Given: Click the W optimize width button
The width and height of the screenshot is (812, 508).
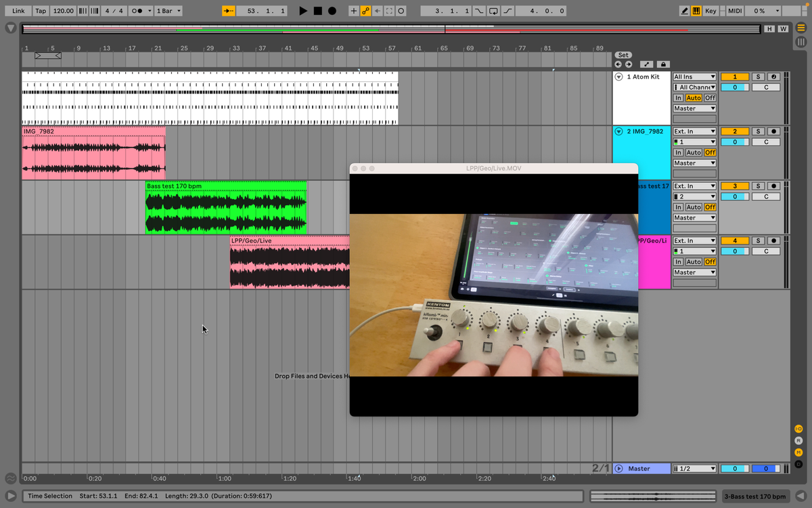Looking at the screenshot, I should coord(783,28).
